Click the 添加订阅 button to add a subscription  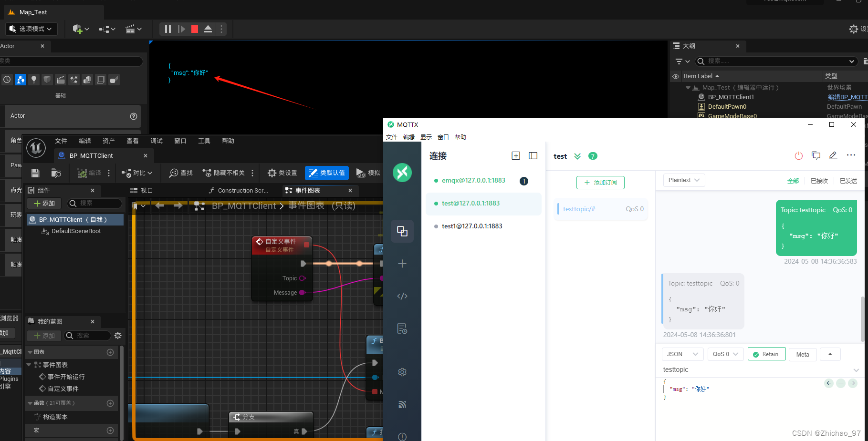(x=600, y=183)
